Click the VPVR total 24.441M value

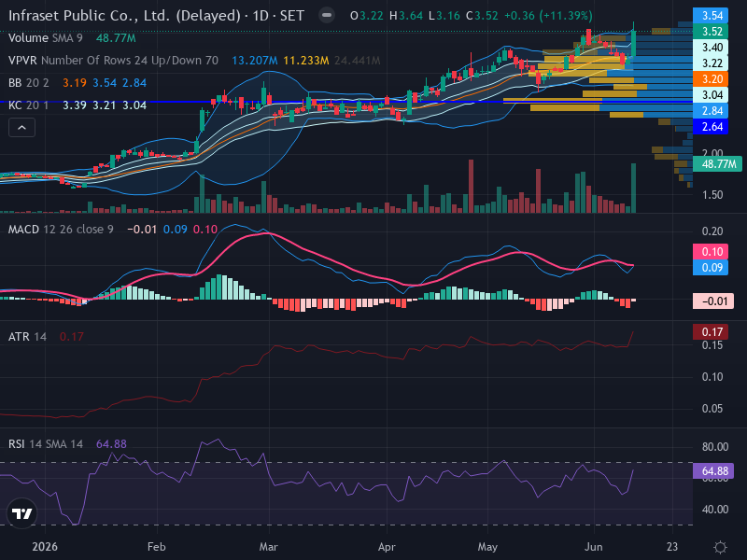pos(358,61)
